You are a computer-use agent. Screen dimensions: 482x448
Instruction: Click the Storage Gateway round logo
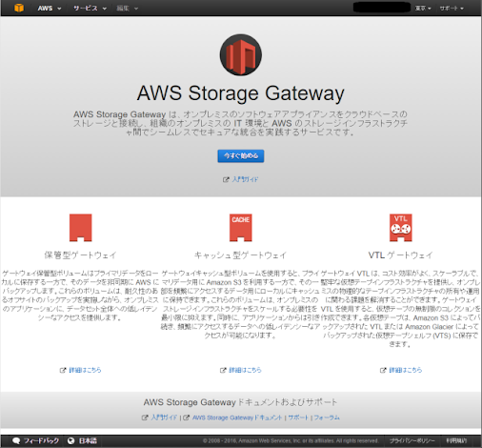(x=241, y=54)
